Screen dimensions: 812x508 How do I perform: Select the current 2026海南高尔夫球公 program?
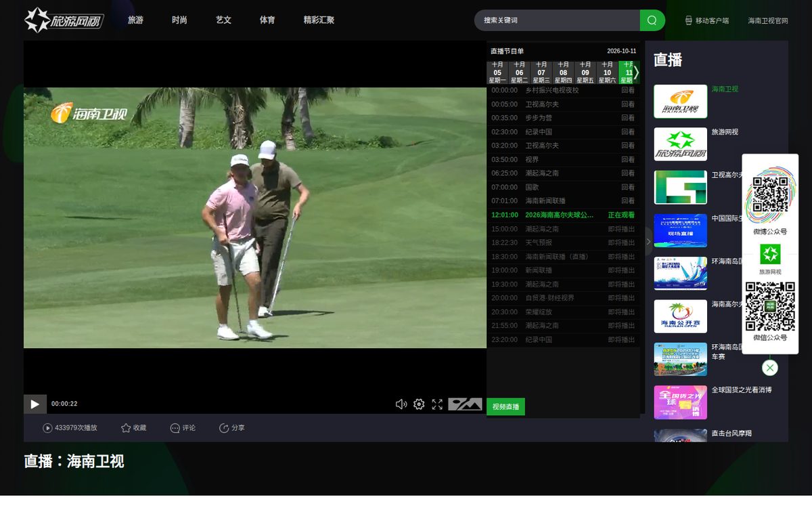563,215
